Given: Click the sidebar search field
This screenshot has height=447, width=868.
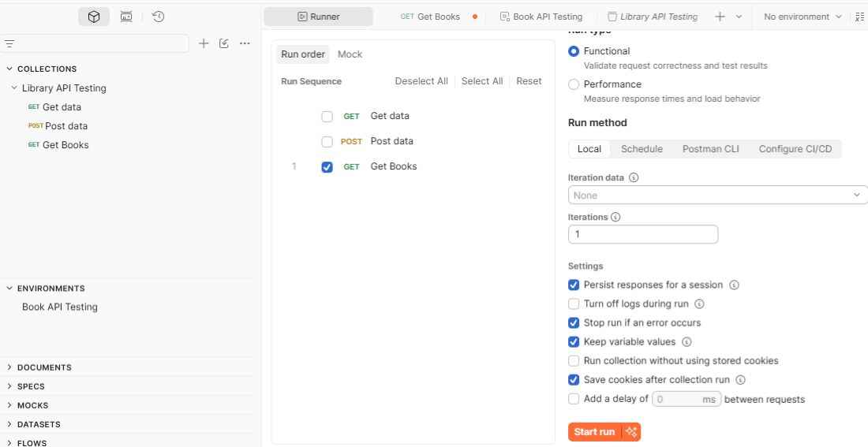Looking at the screenshot, I should click(x=95, y=43).
